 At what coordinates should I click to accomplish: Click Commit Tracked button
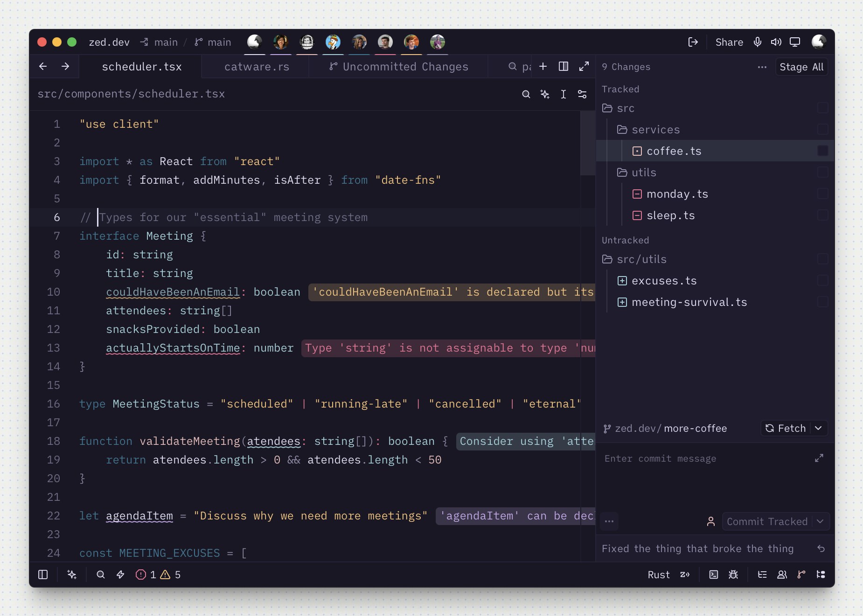pos(767,521)
